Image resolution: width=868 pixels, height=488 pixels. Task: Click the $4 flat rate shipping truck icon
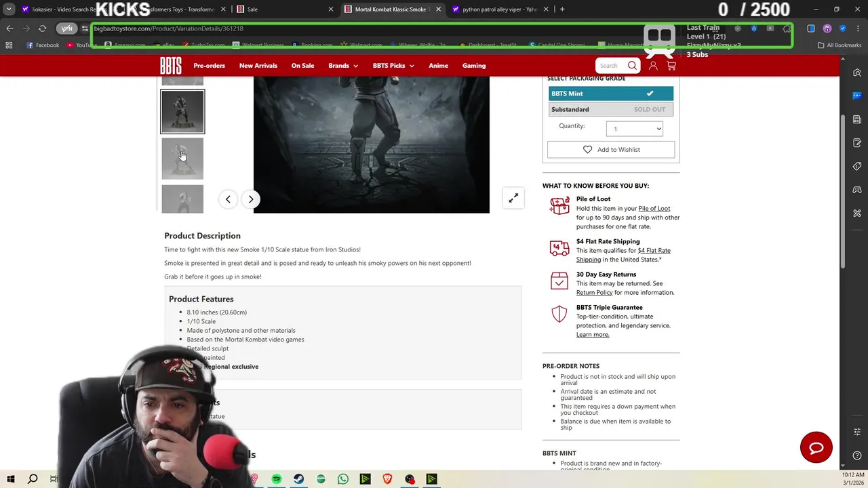[x=559, y=249]
